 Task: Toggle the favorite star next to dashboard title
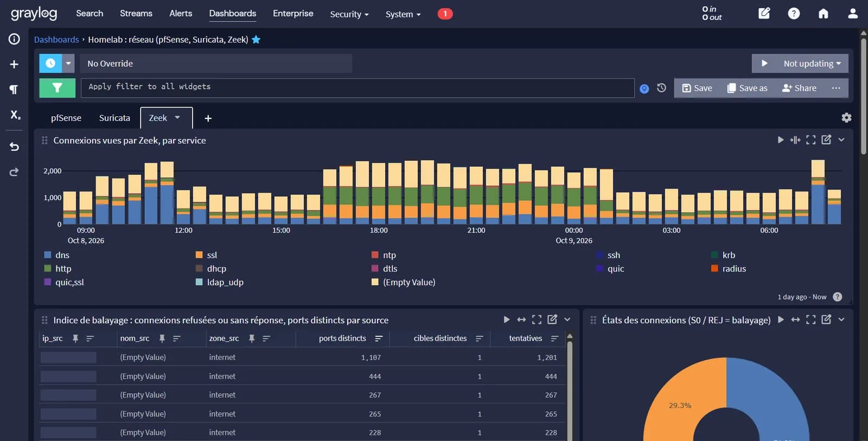pos(256,39)
